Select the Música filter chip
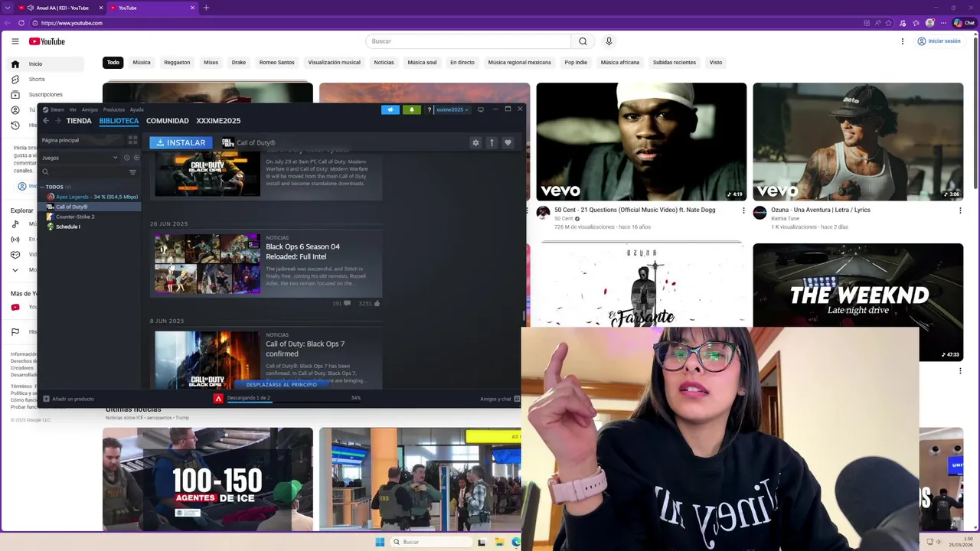The image size is (980, 551). 142,63
